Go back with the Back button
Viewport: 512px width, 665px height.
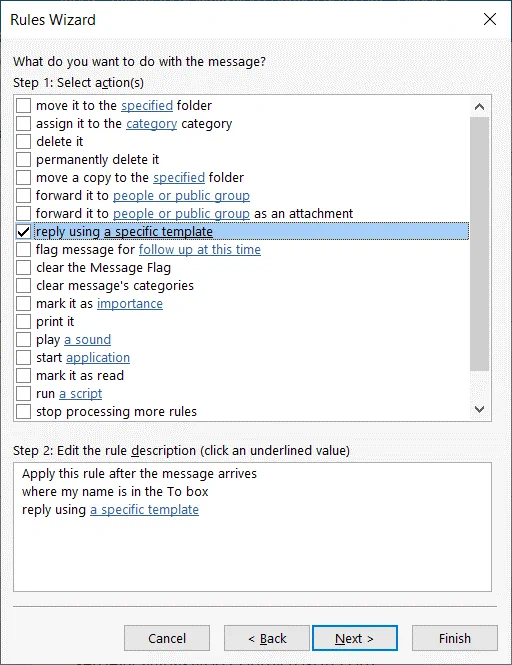[267, 638]
